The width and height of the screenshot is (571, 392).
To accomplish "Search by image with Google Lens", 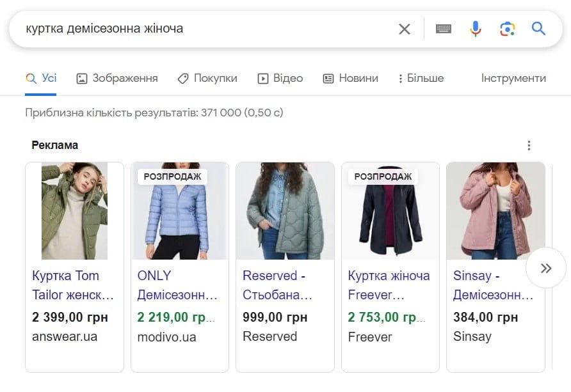I will click(507, 29).
